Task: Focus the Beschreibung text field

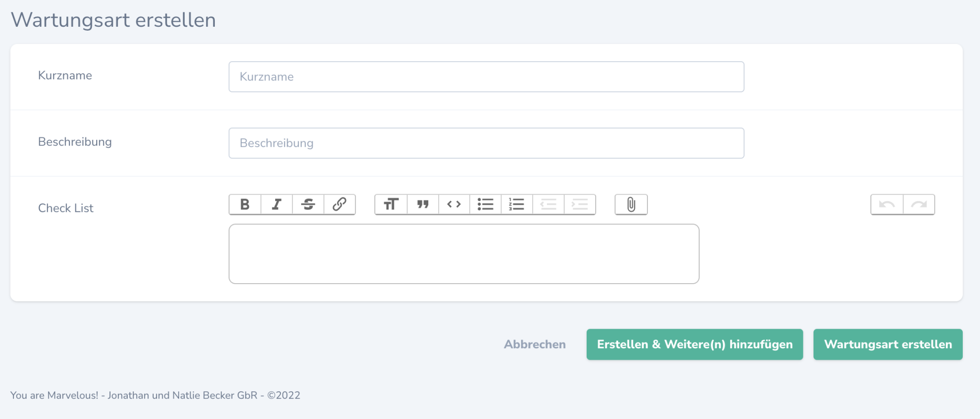Action: click(x=486, y=143)
